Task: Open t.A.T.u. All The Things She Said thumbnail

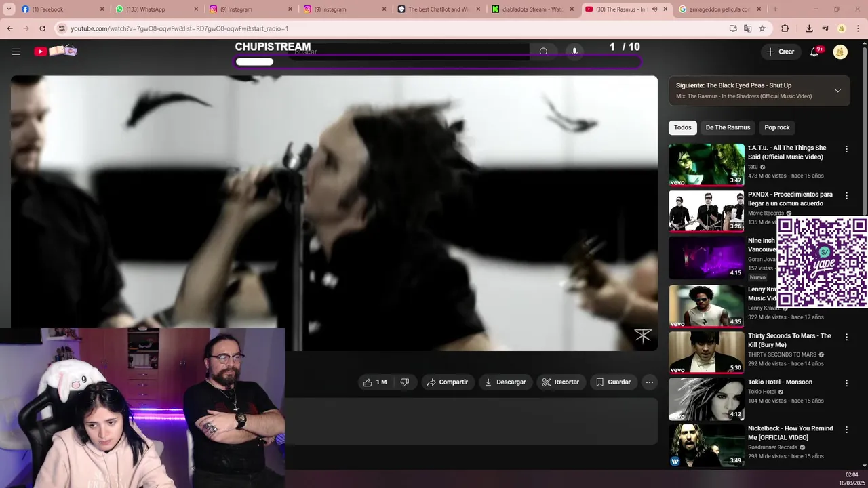Action: coord(707,165)
